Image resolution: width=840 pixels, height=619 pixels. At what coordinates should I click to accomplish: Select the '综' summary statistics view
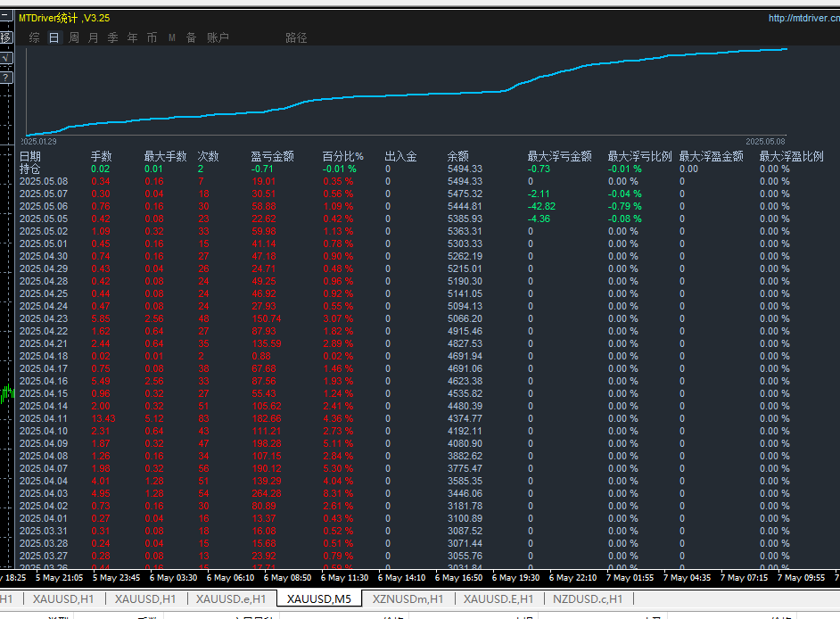click(x=35, y=37)
